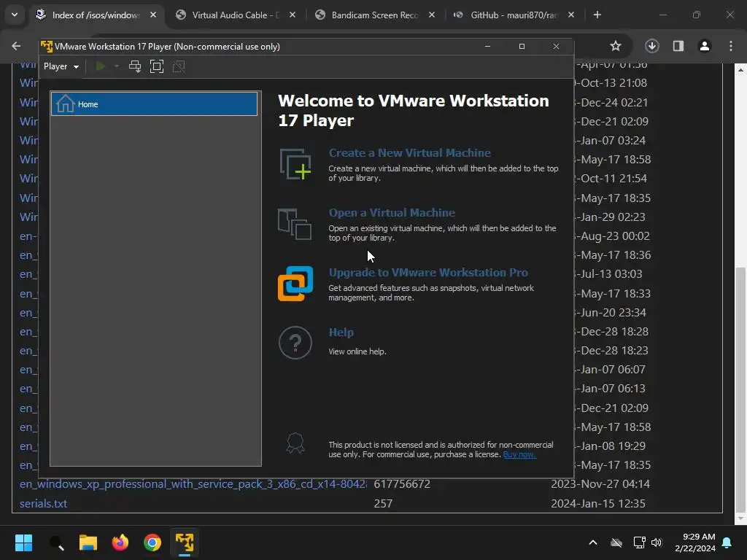The width and height of the screenshot is (747, 560).
Task: Click the green power on play button
Action: (100, 66)
